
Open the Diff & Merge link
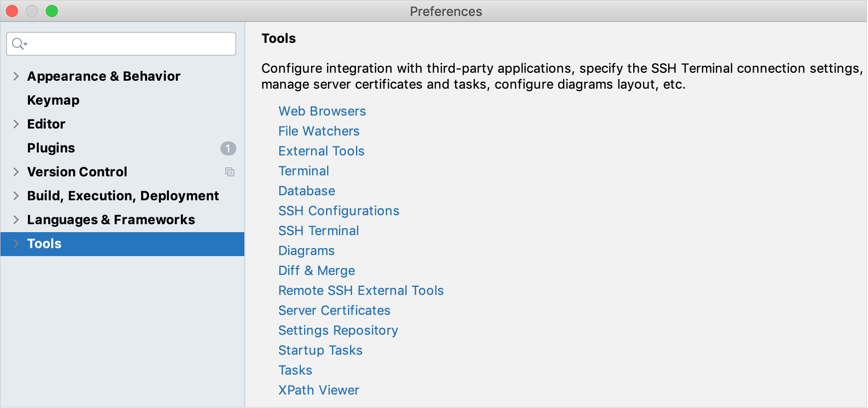[317, 271]
